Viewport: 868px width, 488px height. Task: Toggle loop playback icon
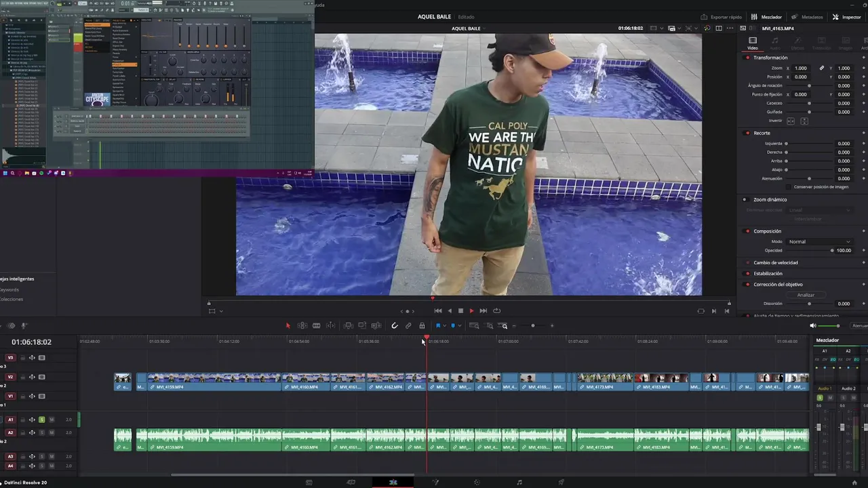[x=496, y=311]
